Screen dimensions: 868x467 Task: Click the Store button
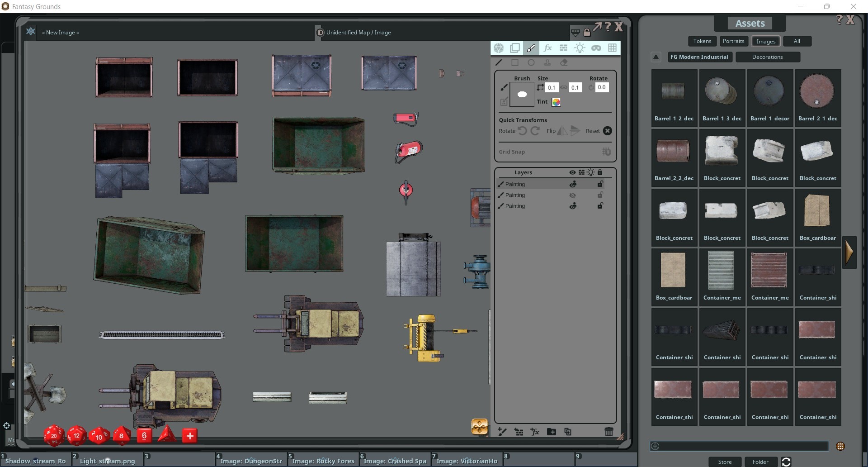[x=725, y=462]
